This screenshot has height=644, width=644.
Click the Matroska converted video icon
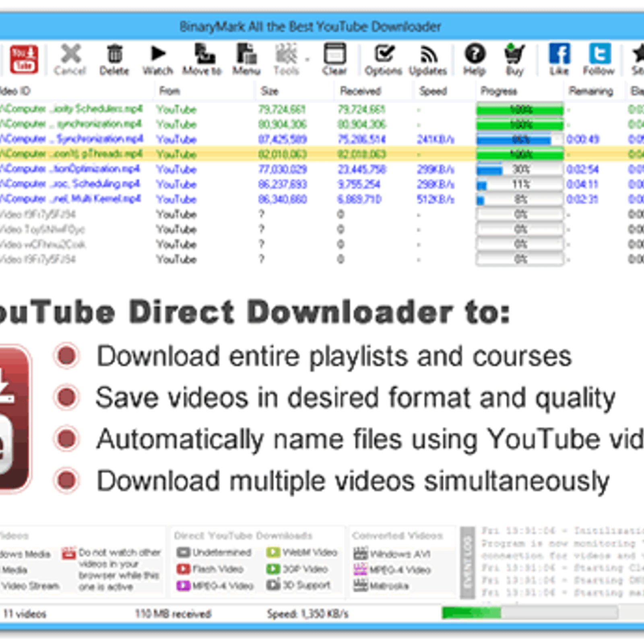pos(361,585)
